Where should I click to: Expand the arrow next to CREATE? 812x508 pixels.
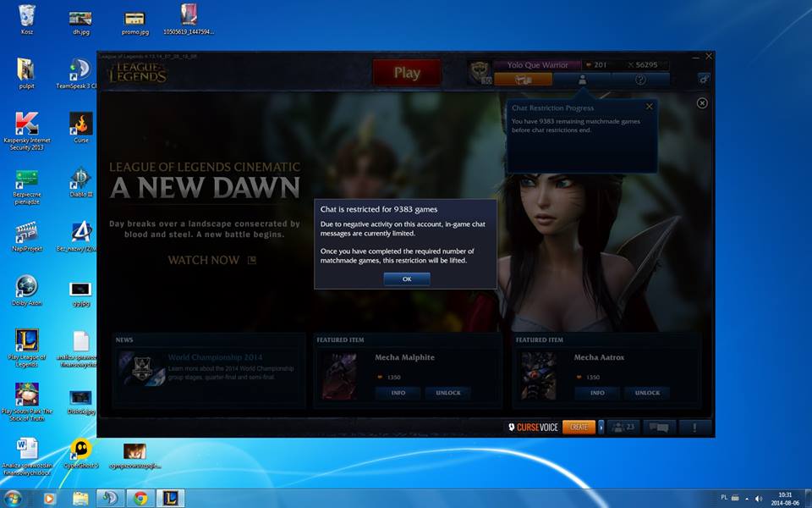coord(601,427)
